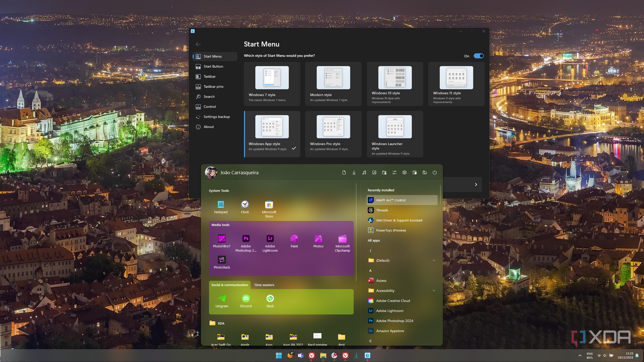The width and height of the screenshot is (644, 362).
Task: Open Pictures icon in the Start menu header
Action: click(x=374, y=173)
